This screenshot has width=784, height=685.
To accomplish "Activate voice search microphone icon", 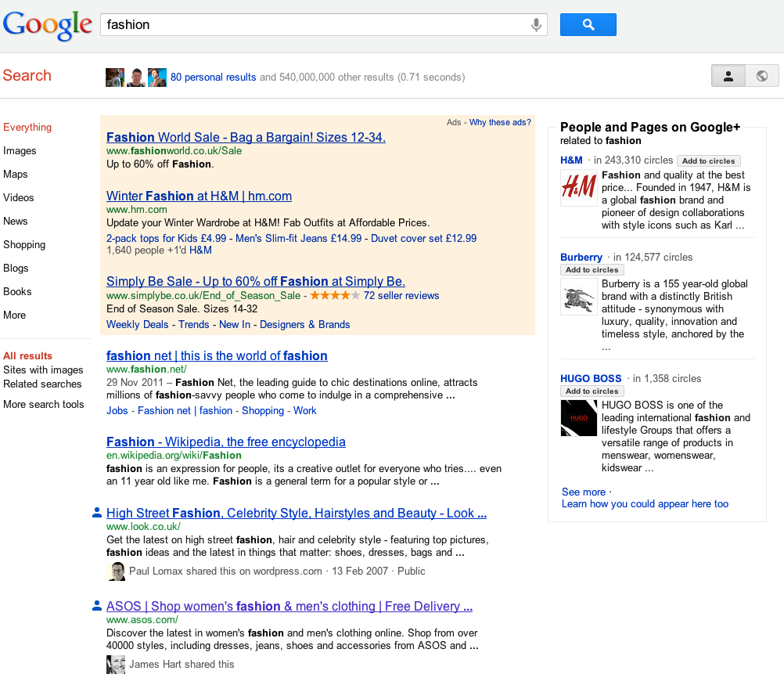I will coord(536,24).
